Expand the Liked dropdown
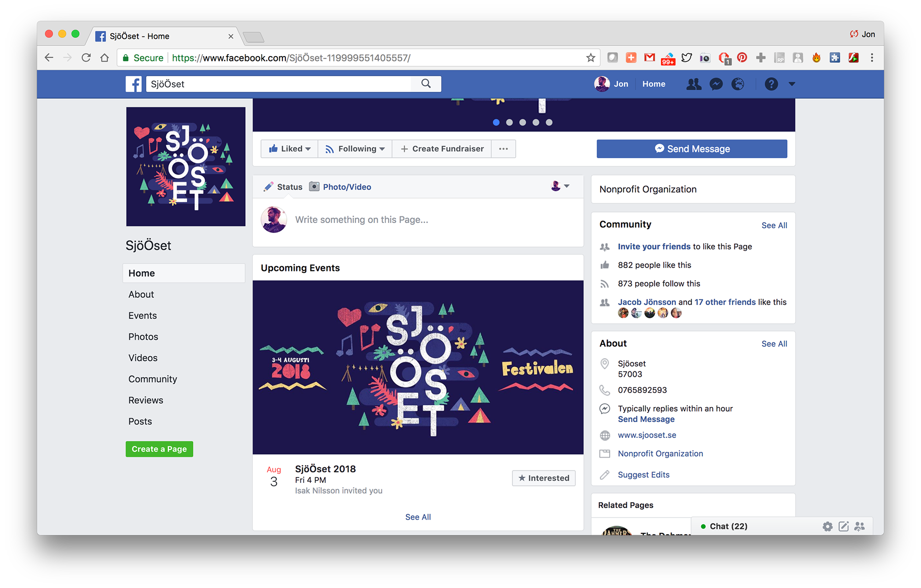The image size is (921, 588). pyautogui.click(x=289, y=149)
